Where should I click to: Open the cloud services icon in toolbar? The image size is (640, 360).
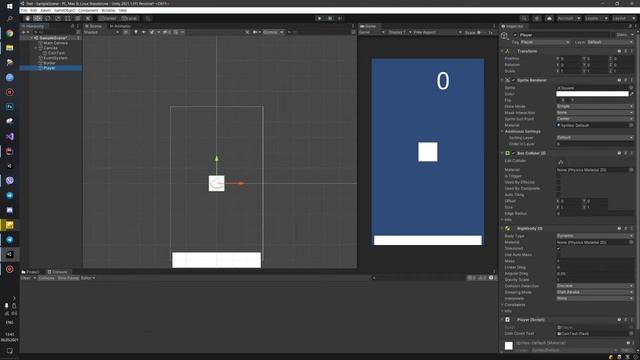[549, 18]
